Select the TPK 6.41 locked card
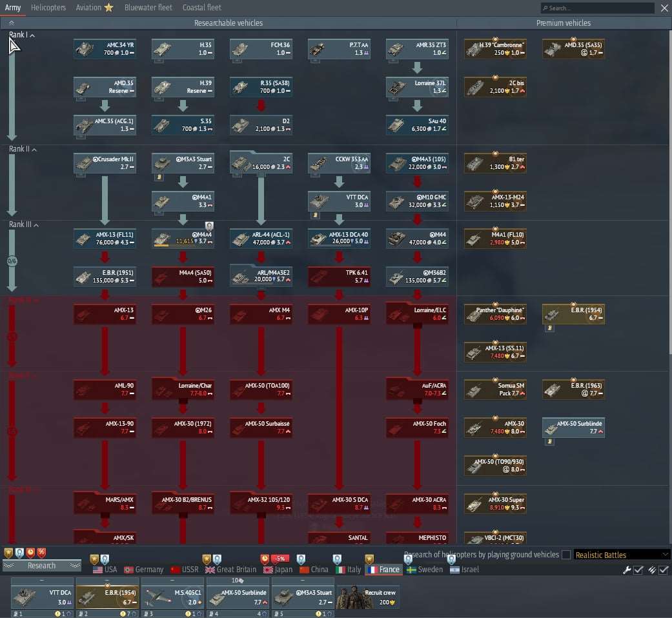The width and height of the screenshot is (672, 618). pos(339,276)
